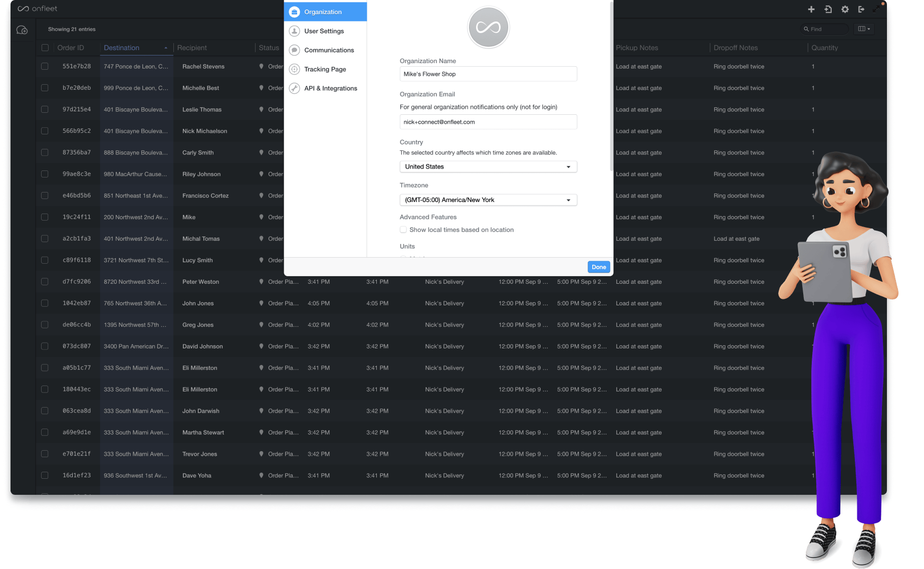Open the API & Integrations section

[330, 88]
